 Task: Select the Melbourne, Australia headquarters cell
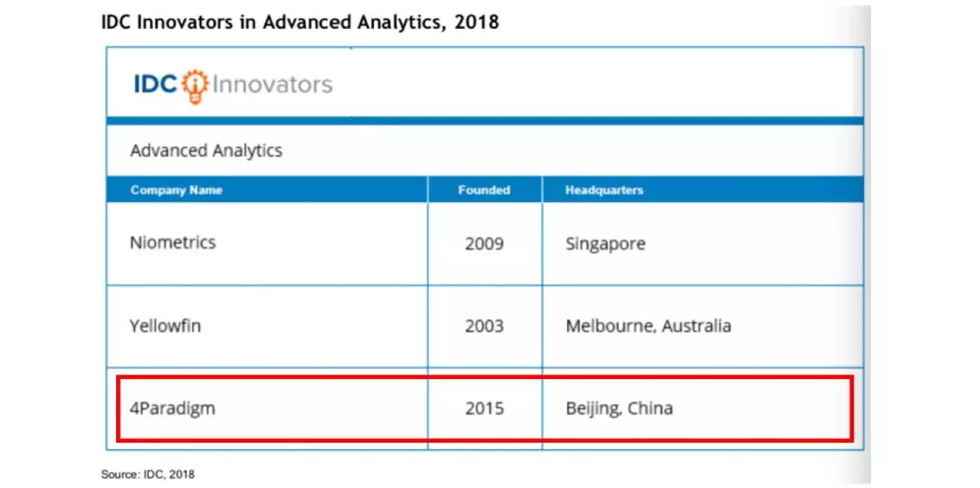[648, 326]
